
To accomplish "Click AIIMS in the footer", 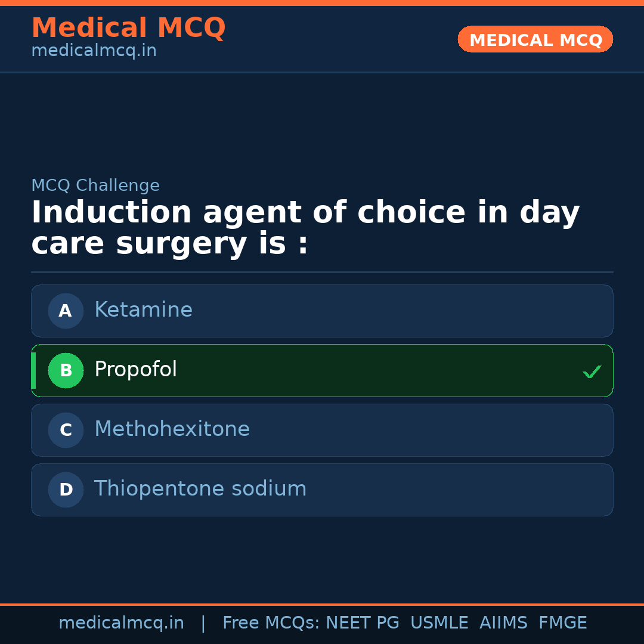I will (503, 623).
